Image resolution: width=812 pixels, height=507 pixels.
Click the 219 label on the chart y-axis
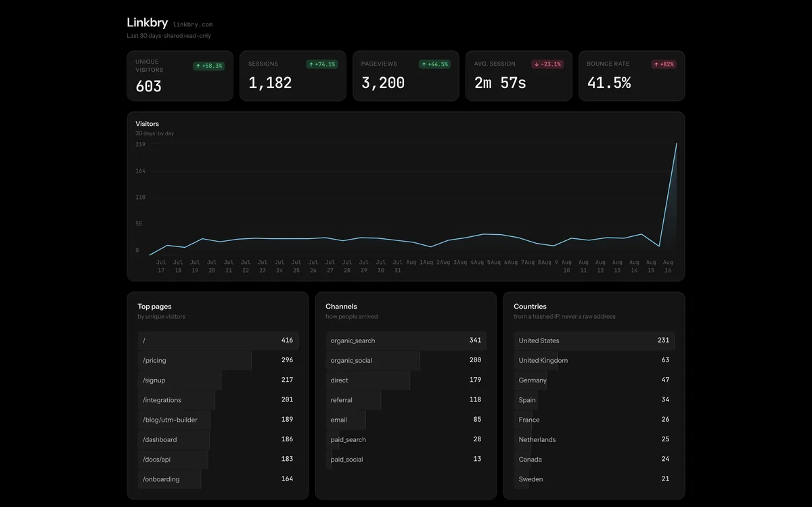pyautogui.click(x=140, y=145)
